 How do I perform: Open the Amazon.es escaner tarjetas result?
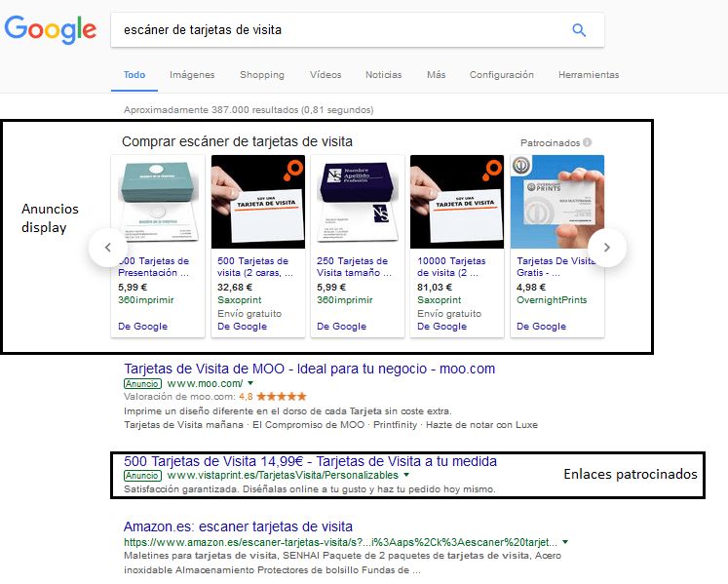coord(238,526)
